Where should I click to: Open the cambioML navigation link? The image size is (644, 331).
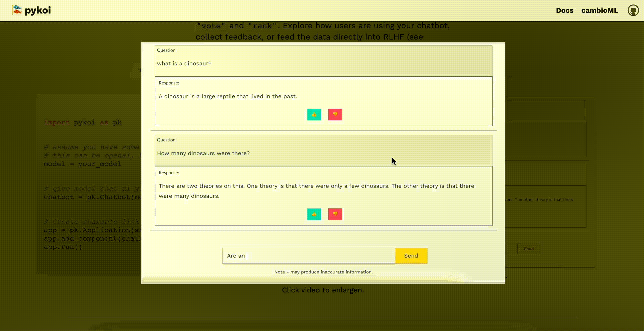tap(599, 11)
